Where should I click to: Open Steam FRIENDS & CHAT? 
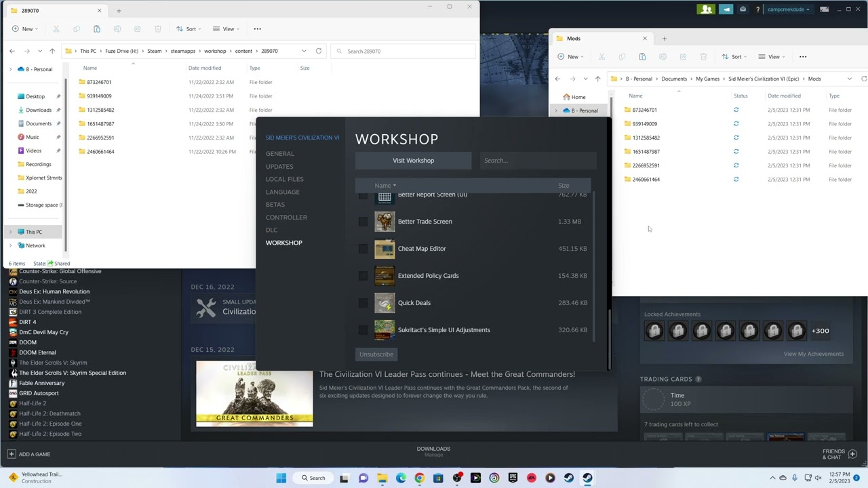(840, 454)
